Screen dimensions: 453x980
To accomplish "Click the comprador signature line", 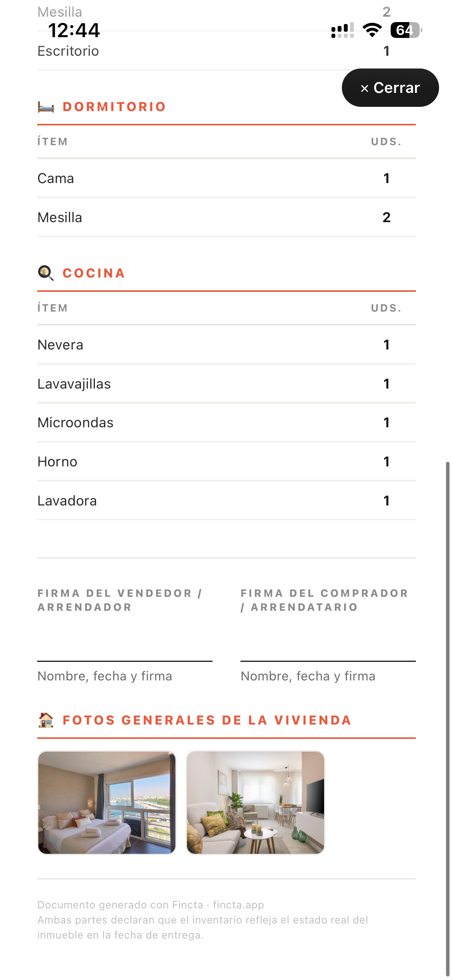I will pyautogui.click(x=328, y=661).
